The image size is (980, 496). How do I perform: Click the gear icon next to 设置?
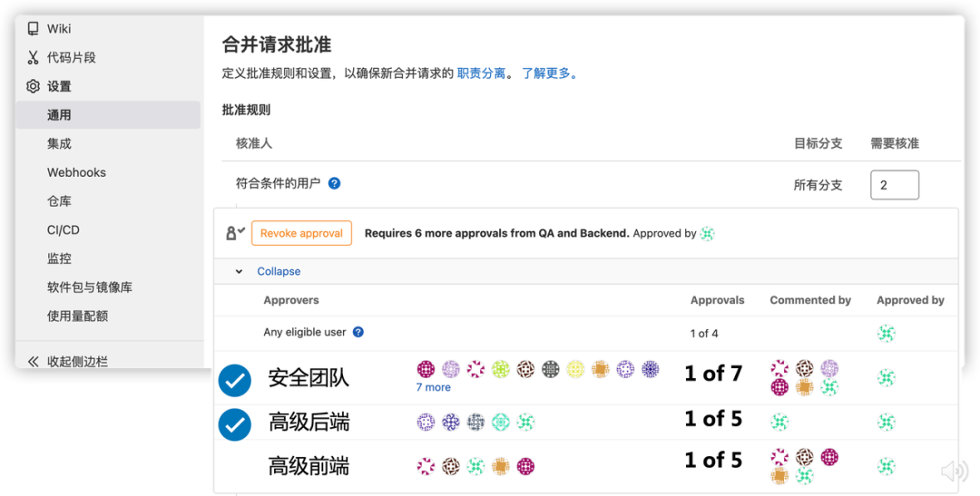tap(33, 86)
